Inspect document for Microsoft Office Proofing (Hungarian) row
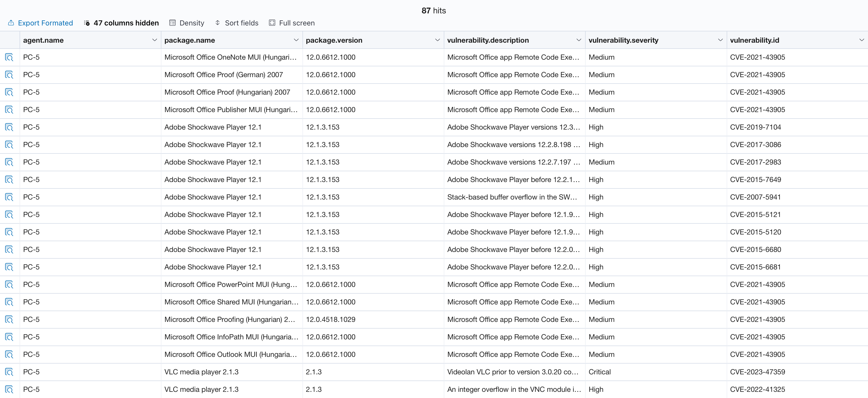Screen dimensions: 868x398 [9, 320]
